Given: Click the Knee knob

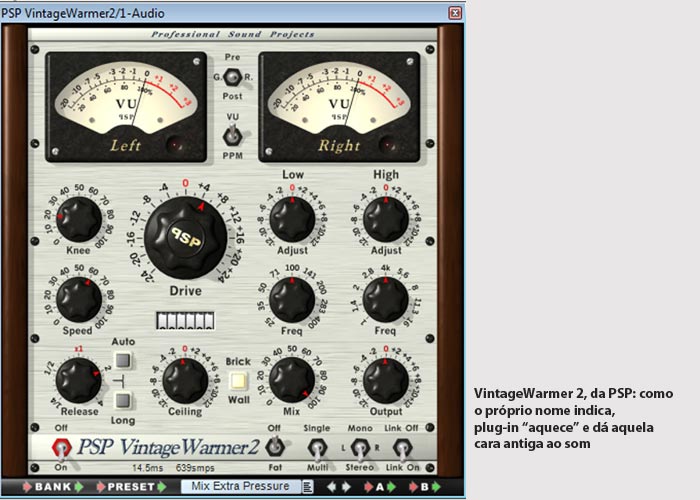Looking at the screenshot, I should [x=79, y=220].
